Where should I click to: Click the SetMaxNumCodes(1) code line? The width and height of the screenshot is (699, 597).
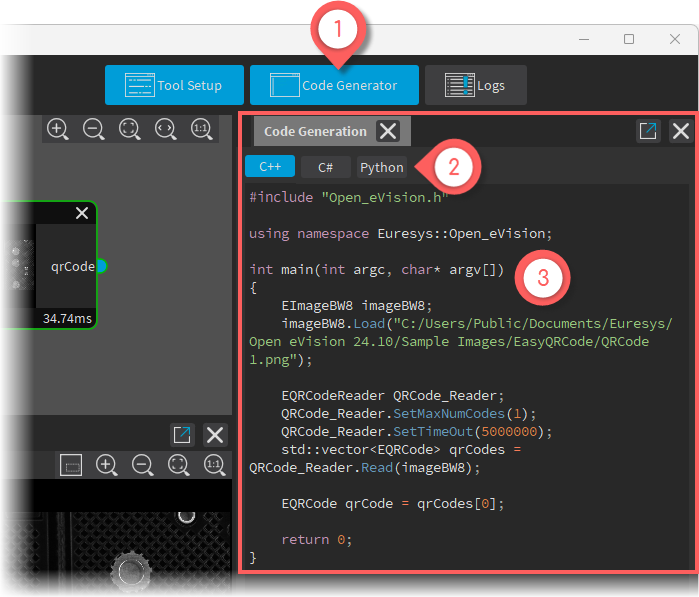point(408,414)
